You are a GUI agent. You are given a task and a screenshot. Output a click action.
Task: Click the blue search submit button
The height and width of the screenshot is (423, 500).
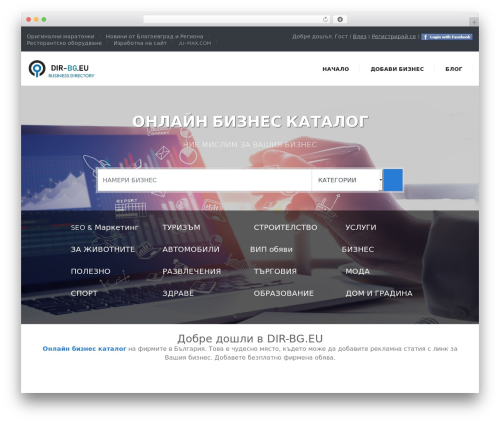point(393,180)
